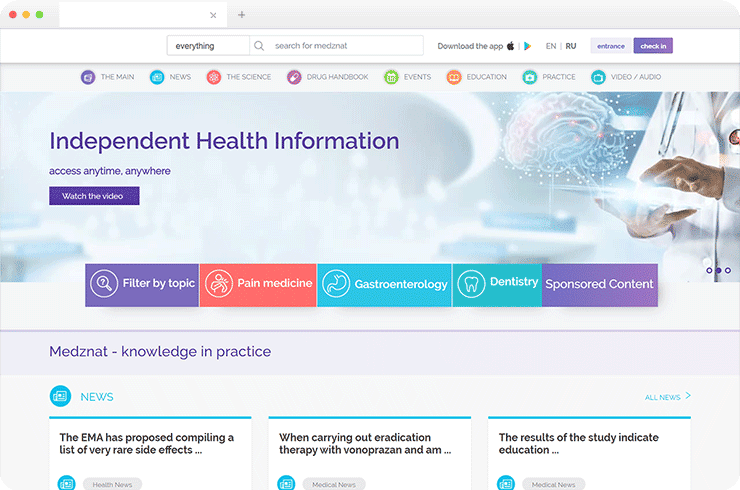Open Google Play store icon
The width and height of the screenshot is (740, 490).
pyautogui.click(x=528, y=46)
